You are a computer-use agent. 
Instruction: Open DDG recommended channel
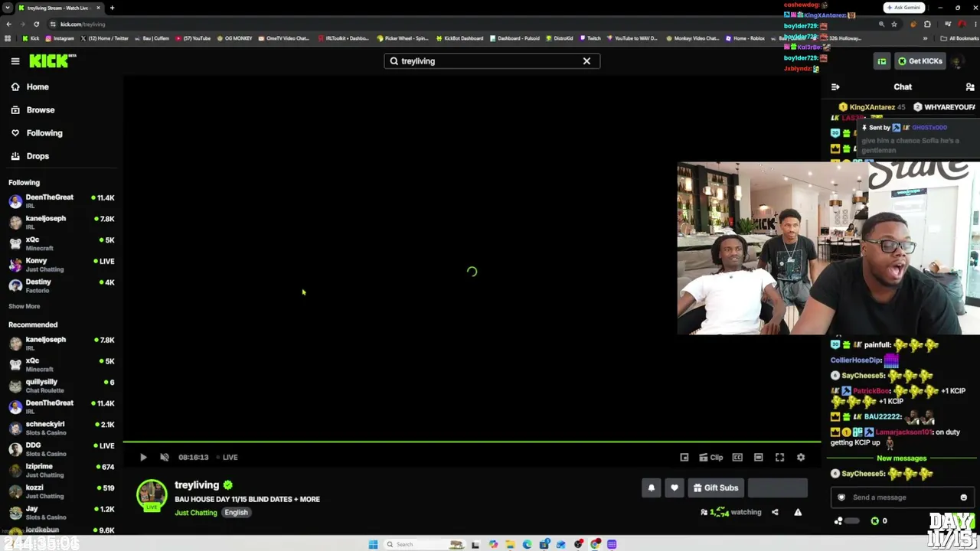(x=61, y=449)
